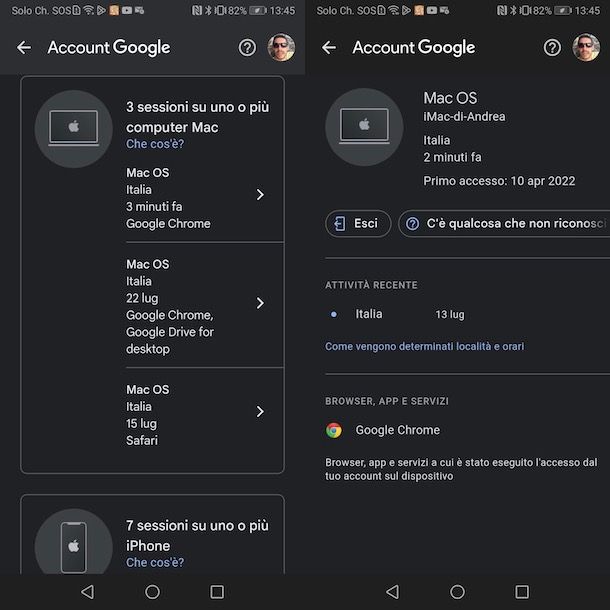Tap Mac laptop icon in the sessions card
The height and width of the screenshot is (610, 610).
coord(74,129)
